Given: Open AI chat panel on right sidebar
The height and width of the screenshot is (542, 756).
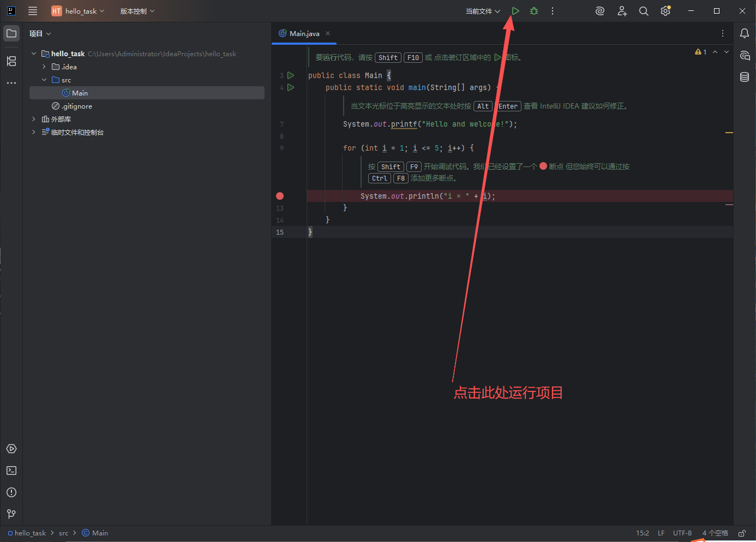Looking at the screenshot, I should [x=745, y=55].
